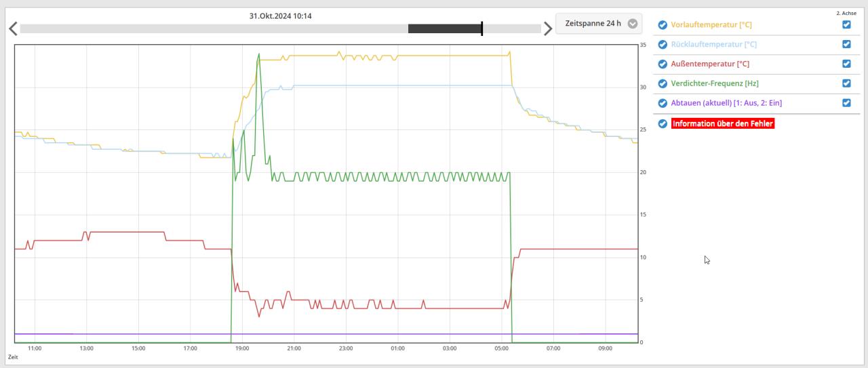Click the Vorlauftemperatur [°C] legend label

[x=711, y=25]
